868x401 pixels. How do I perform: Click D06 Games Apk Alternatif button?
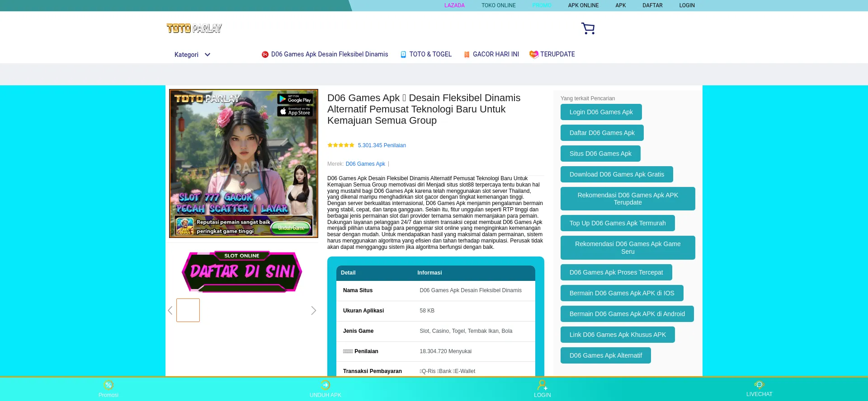pyautogui.click(x=606, y=355)
